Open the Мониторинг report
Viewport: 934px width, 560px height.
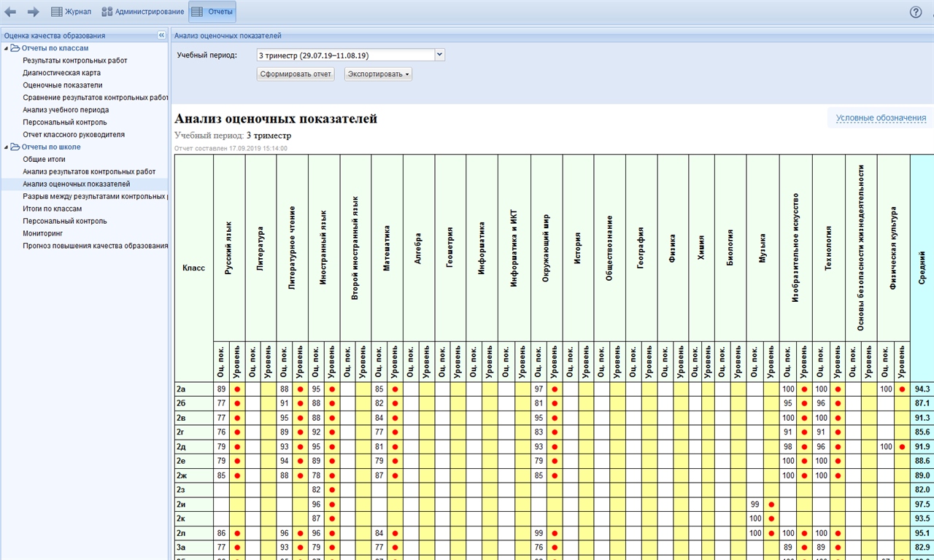point(43,233)
